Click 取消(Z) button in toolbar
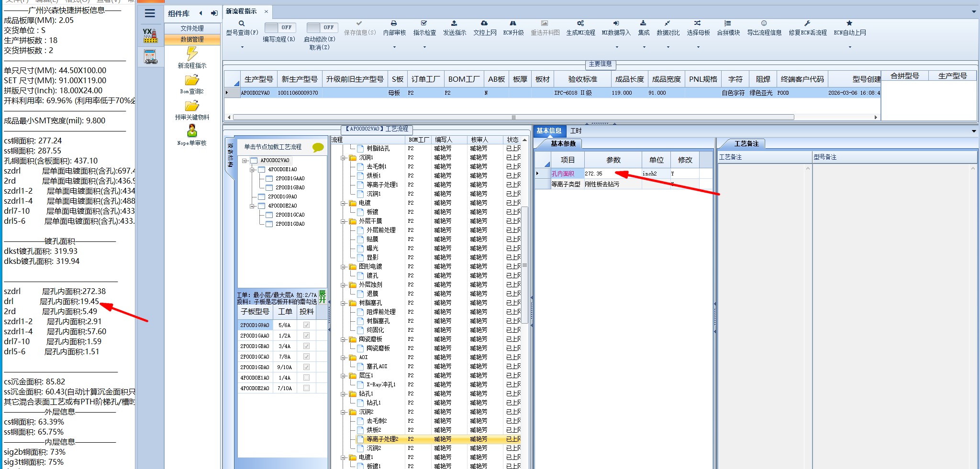The width and height of the screenshot is (980, 469). (319, 47)
